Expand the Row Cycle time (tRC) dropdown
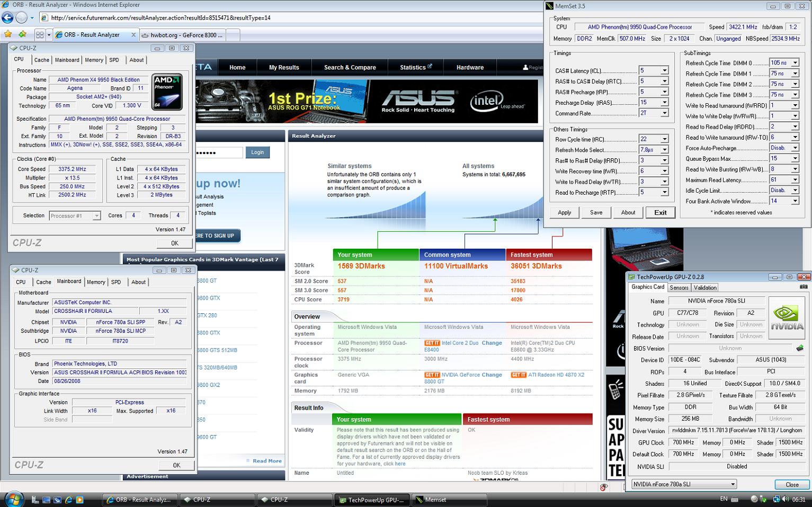812x507 pixels. click(x=664, y=139)
